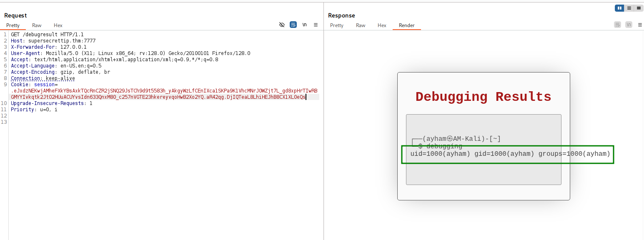
Task: Select the Response Render tab
Action: (x=406, y=25)
